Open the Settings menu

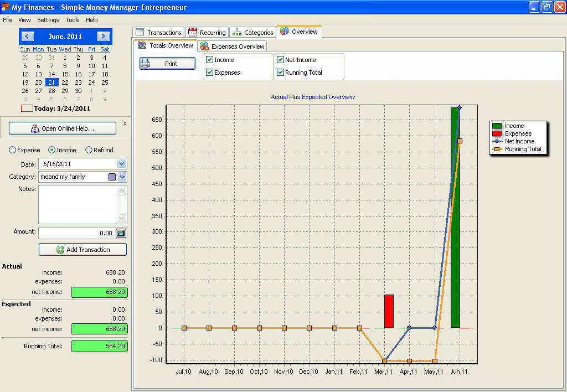(48, 20)
